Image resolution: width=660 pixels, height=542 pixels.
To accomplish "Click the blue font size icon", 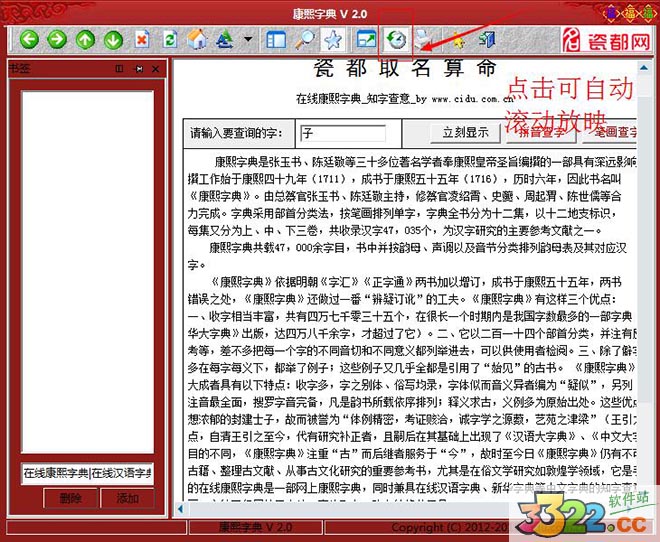I will click(x=224, y=40).
